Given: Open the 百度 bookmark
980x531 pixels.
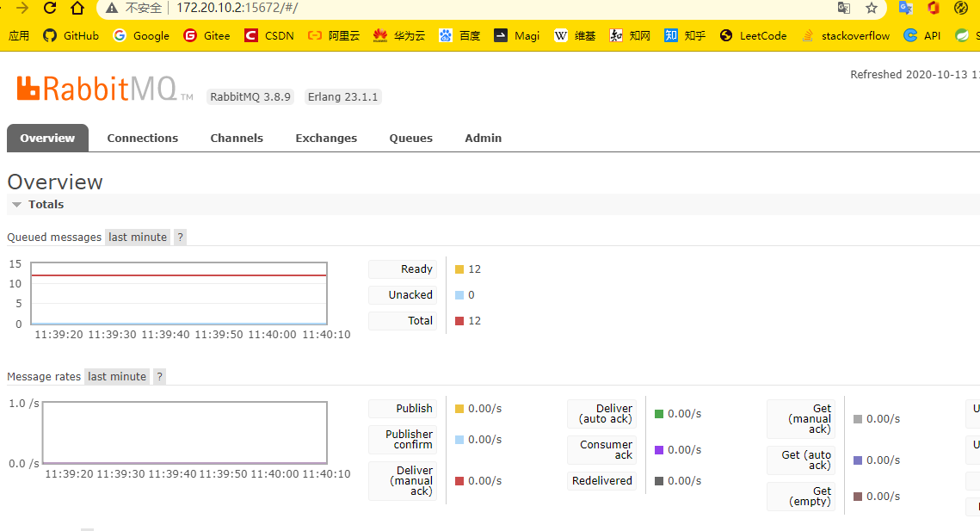Looking at the screenshot, I should coord(459,35).
